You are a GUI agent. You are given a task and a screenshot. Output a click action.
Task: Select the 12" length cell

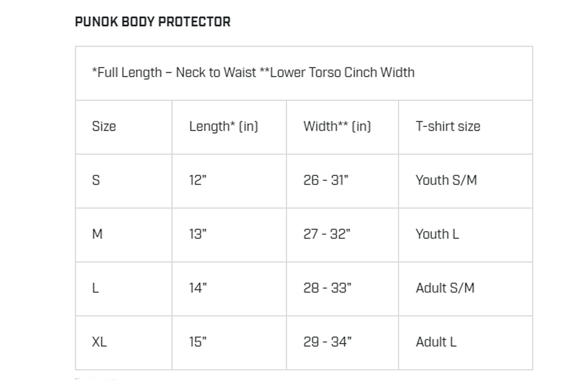(x=197, y=180)
